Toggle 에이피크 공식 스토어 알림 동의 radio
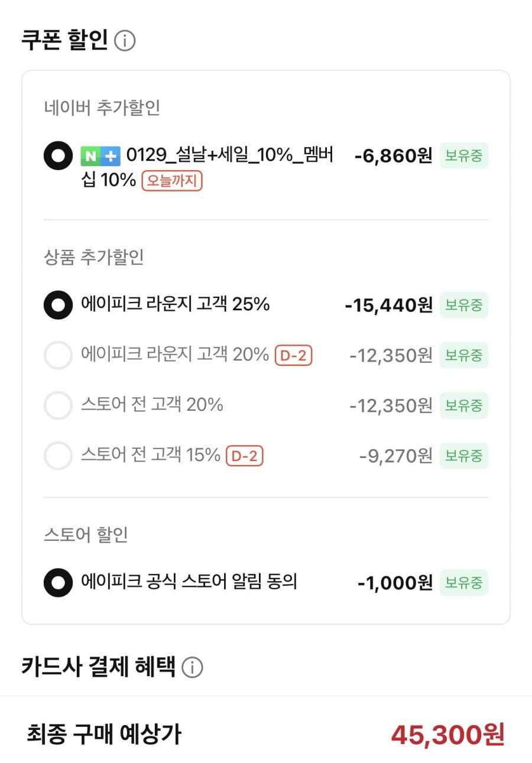This screenshot has height=763, width=532. click(x=58, y=583)
